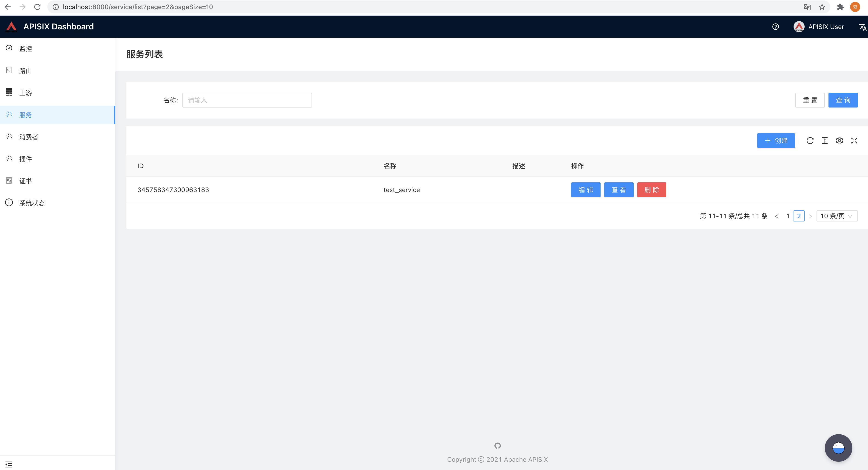This screenshot has width=868, height=470.
Task: Click the help question mark icon
Action: pos(775,27)
